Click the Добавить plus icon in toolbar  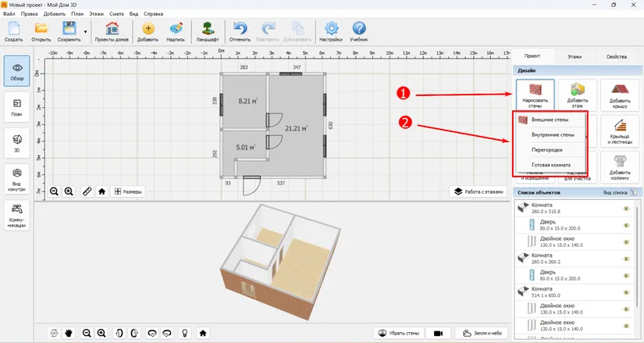click(148, 31)
